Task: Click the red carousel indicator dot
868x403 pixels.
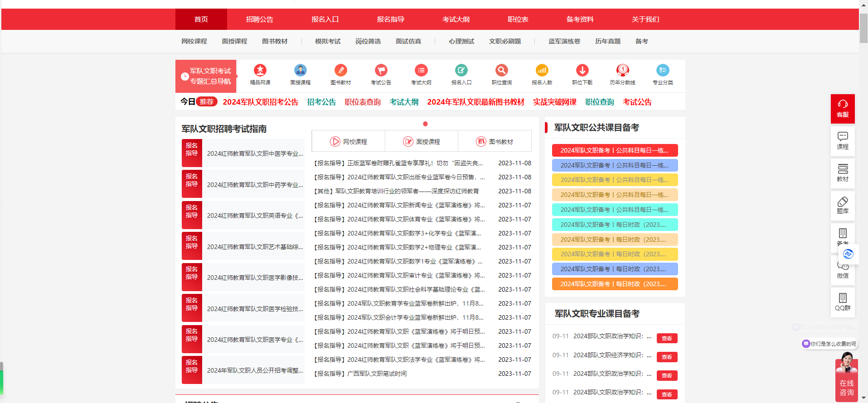Action: pyautogui.click(x=425, y=124)
